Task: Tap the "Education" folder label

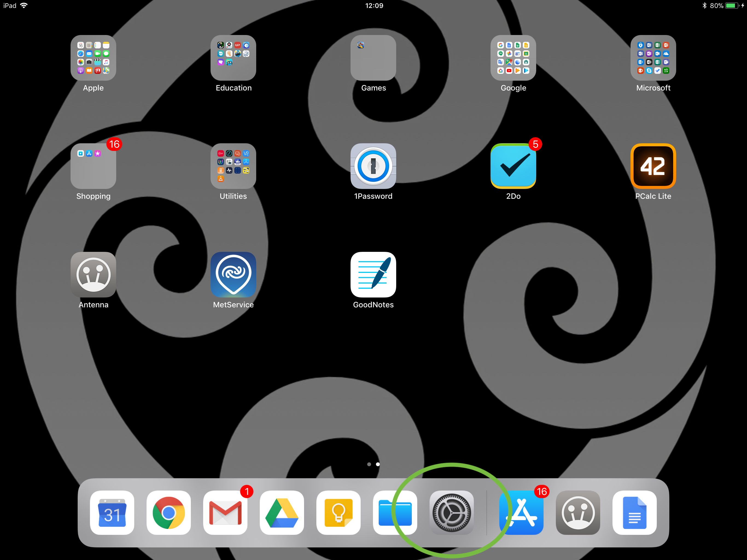Action: click(234, 88)
